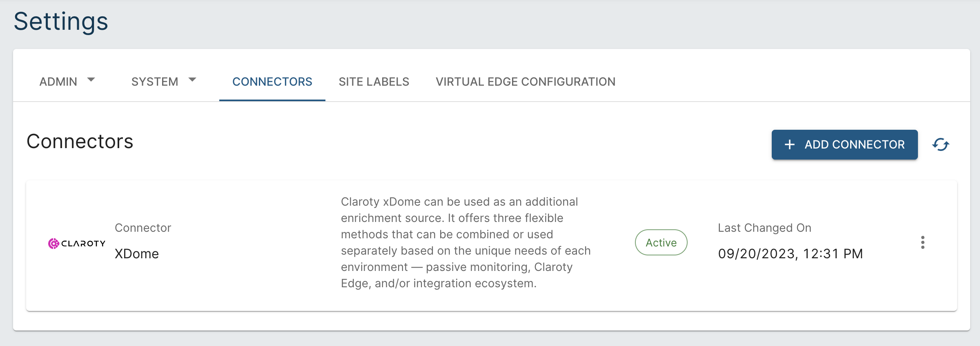This screenshot has width=980, height=346.
Task: Click the Connectors section heading
Action: click(x=80, y=142)
